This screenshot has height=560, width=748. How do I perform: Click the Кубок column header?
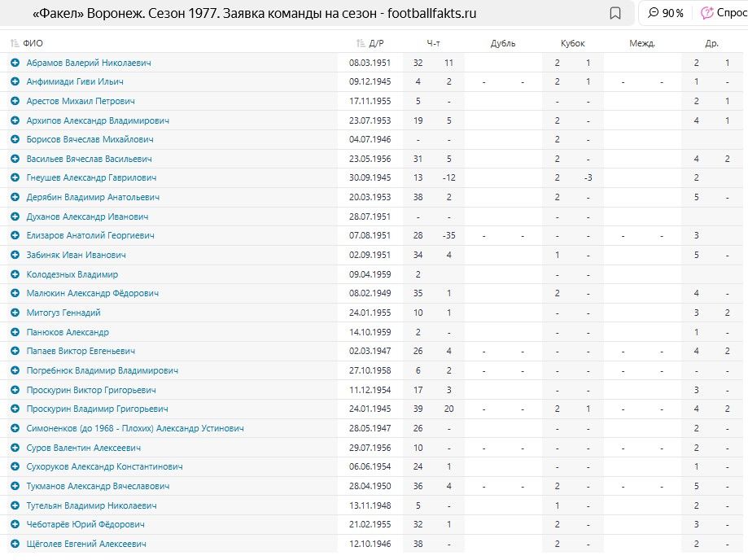[572, 44]
